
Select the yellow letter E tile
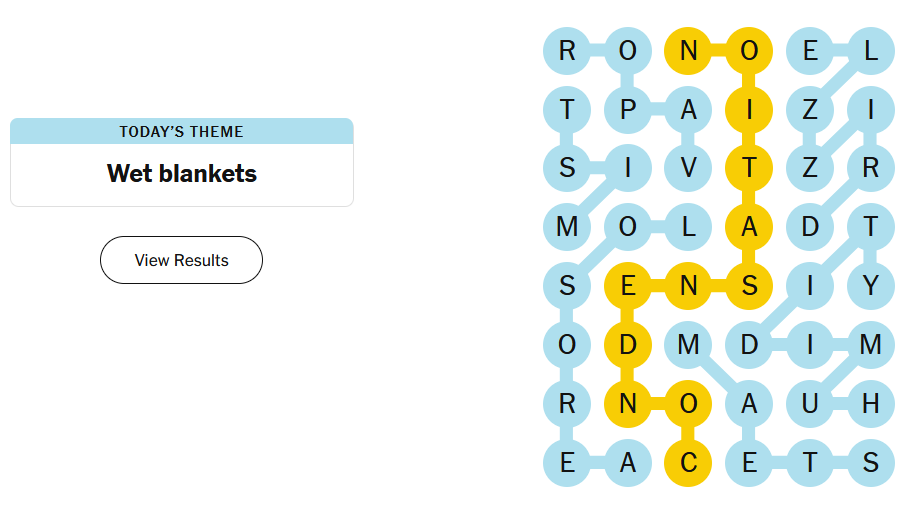point(628,286)
